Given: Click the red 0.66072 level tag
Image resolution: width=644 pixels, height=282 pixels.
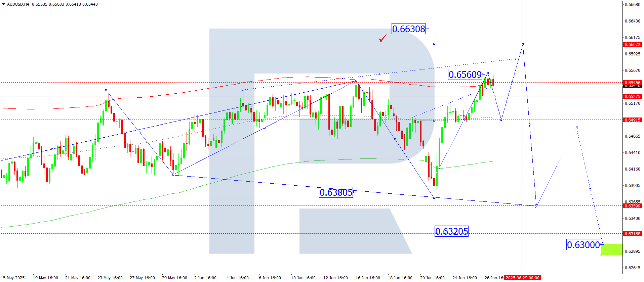Looking at the screenshot, I should click(632, 44).
